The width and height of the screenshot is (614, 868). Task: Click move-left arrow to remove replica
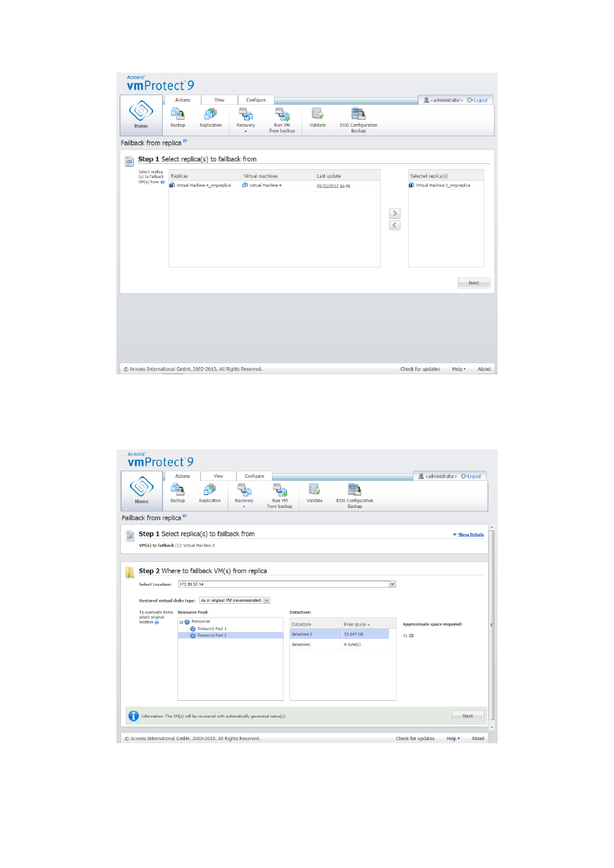(395, 226)
